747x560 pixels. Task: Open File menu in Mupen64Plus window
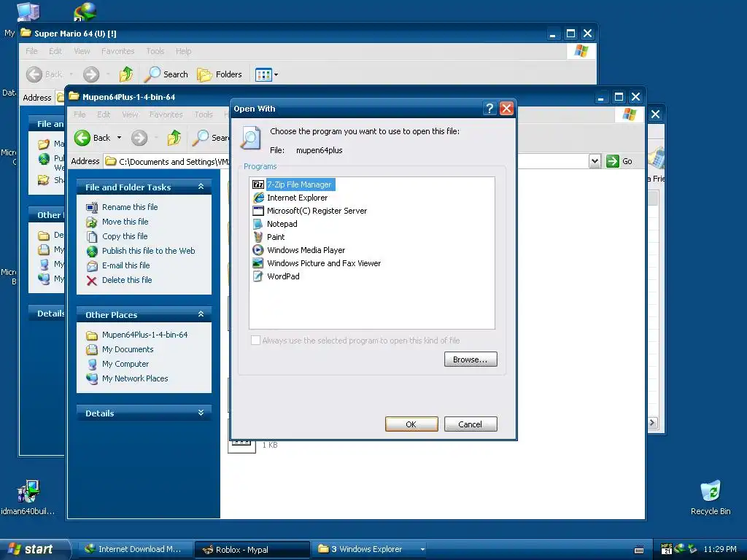[x=80, y=114]
